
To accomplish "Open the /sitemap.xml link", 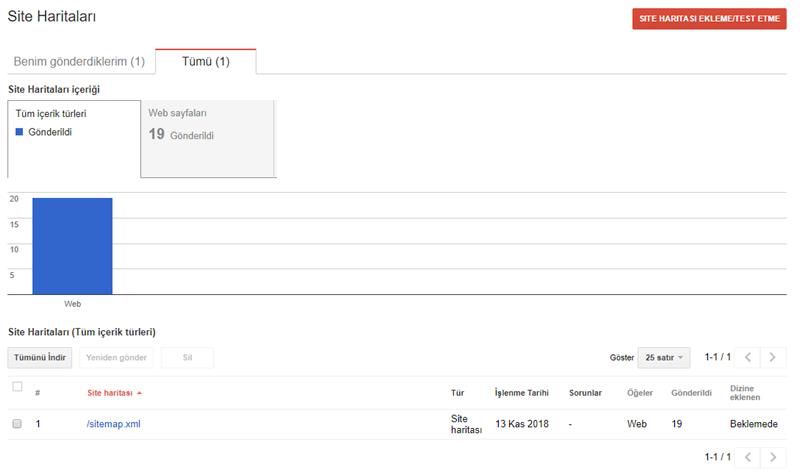I will (113, 424).
